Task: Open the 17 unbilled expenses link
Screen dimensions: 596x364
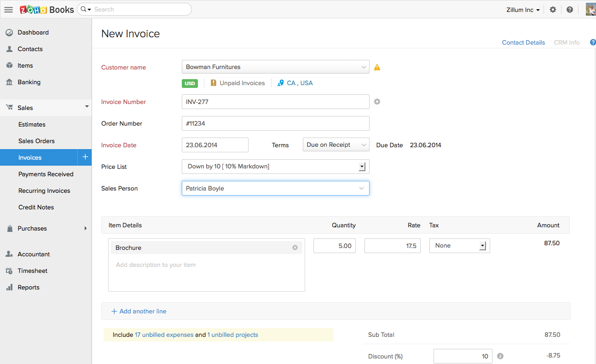Action: pyautogui.click(x=164, y=335)
